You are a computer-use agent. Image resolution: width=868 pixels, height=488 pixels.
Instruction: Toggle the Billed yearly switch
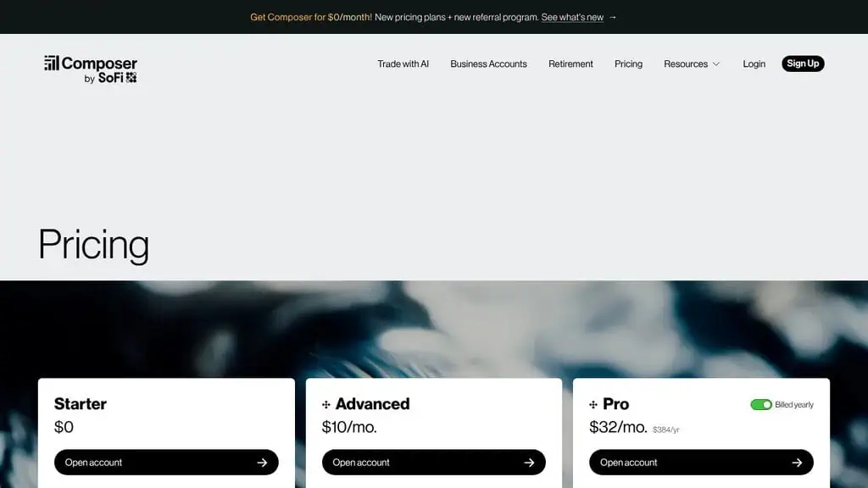[x=761, y=404]
